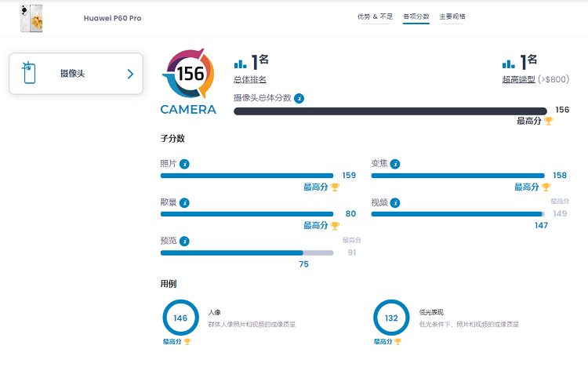Click the bar chart icon beside 超高端型
The image size is (588, 367).
coord(509,64)
